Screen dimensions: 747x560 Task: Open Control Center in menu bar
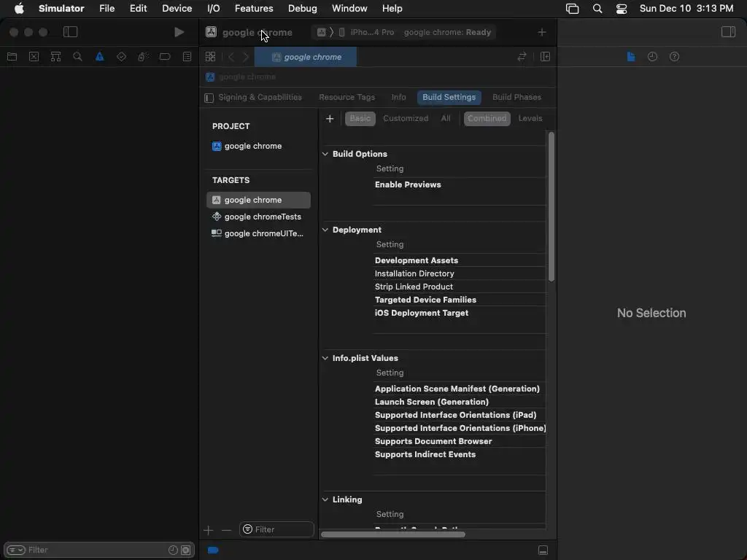622,9
